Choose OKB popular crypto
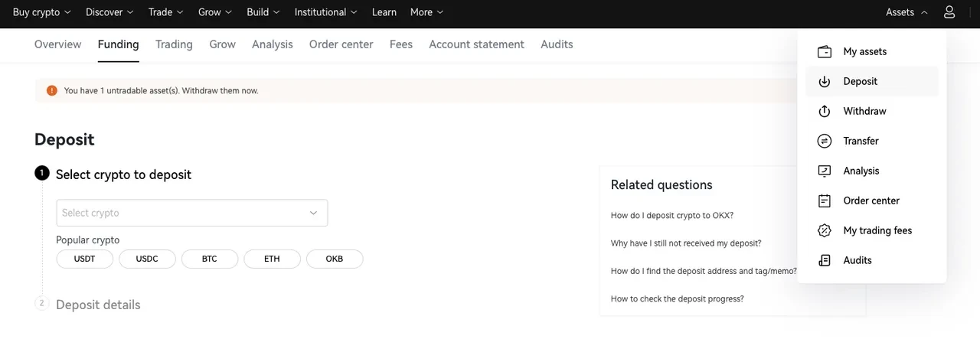980x339 pixels. point(335,259)
